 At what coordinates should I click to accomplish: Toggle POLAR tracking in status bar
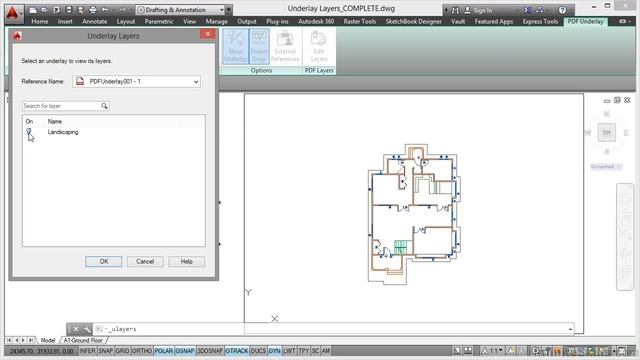tap(164, 351)
